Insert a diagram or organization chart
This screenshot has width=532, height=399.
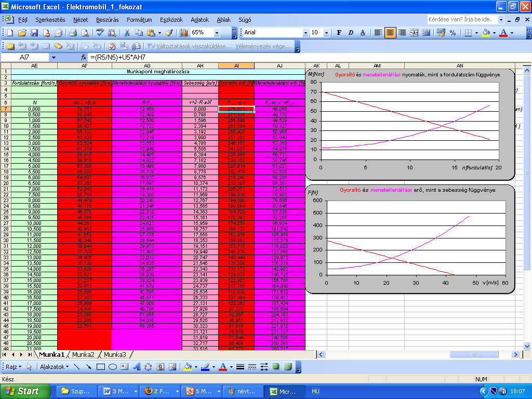[x=148, y=367]
